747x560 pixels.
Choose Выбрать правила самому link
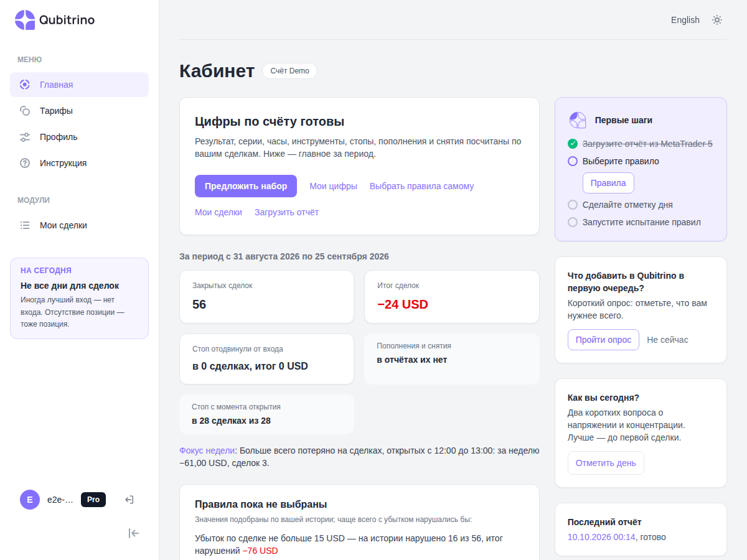[422, 186]
